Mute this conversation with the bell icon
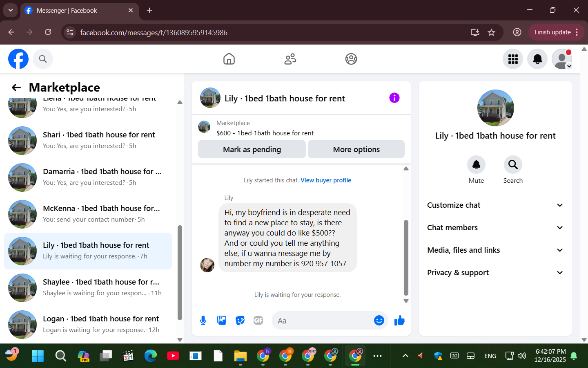The image size is (588, 368). [476, 165]
